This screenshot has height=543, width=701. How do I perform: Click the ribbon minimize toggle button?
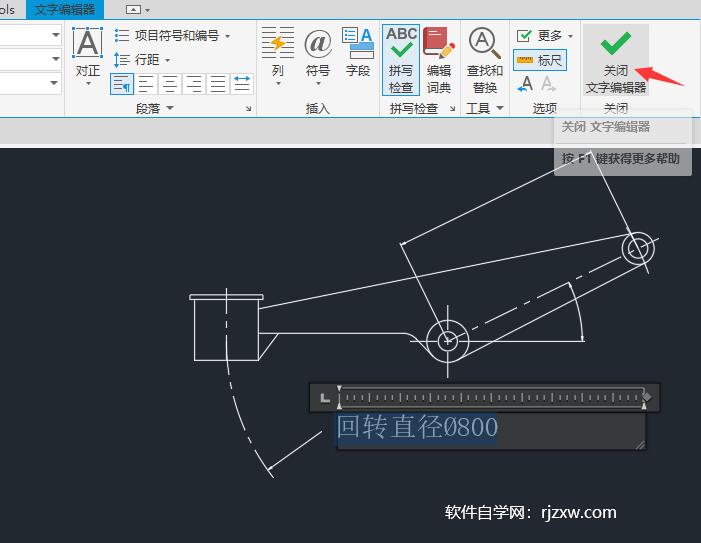(x=133, y=9)
